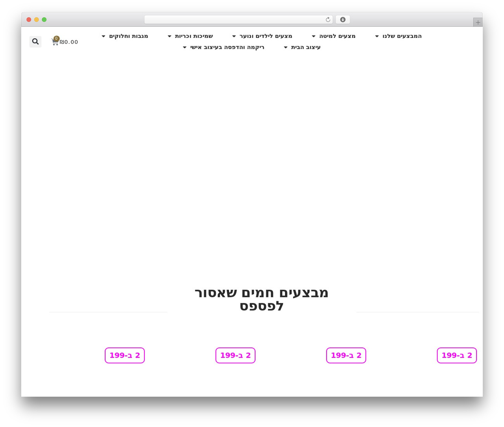Click the browser download icon

343,20
